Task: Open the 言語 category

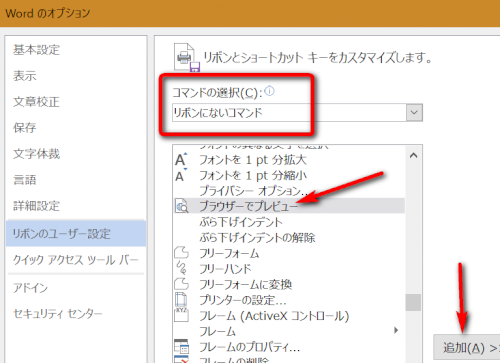Action: pos(25,180)
